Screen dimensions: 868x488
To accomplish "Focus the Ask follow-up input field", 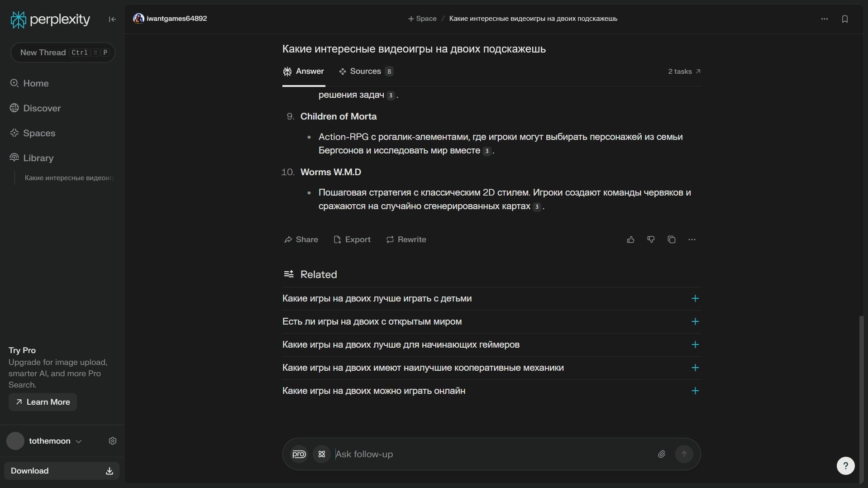I will pyautogui.click(x=492, y=454).
